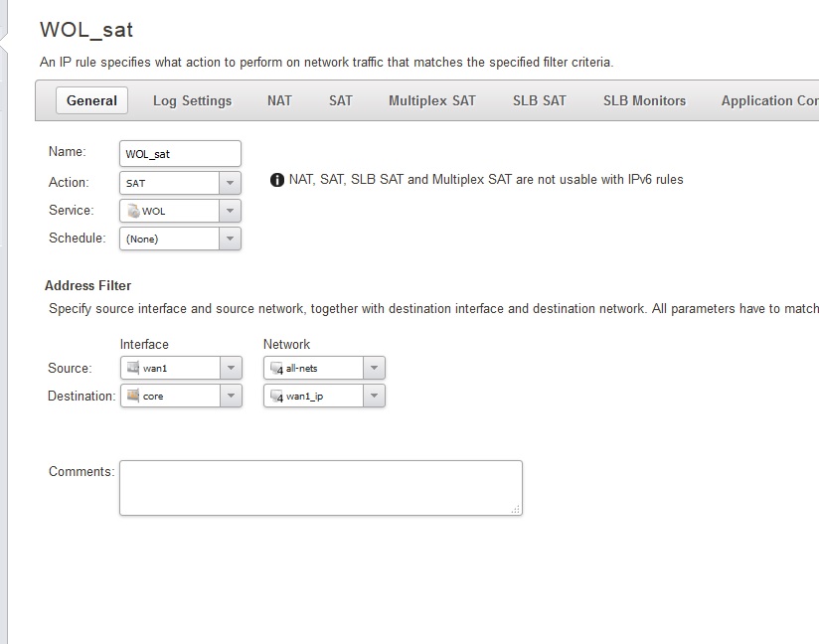The image size is (819, 644).
Task: Select the Multiplex SAT tab
Action: click(431, 100)
